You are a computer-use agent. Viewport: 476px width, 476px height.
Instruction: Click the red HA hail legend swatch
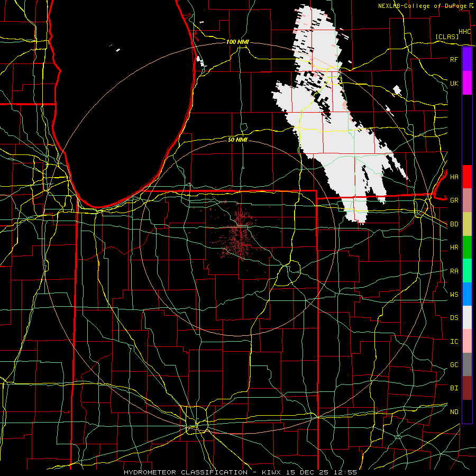[467, 177]
